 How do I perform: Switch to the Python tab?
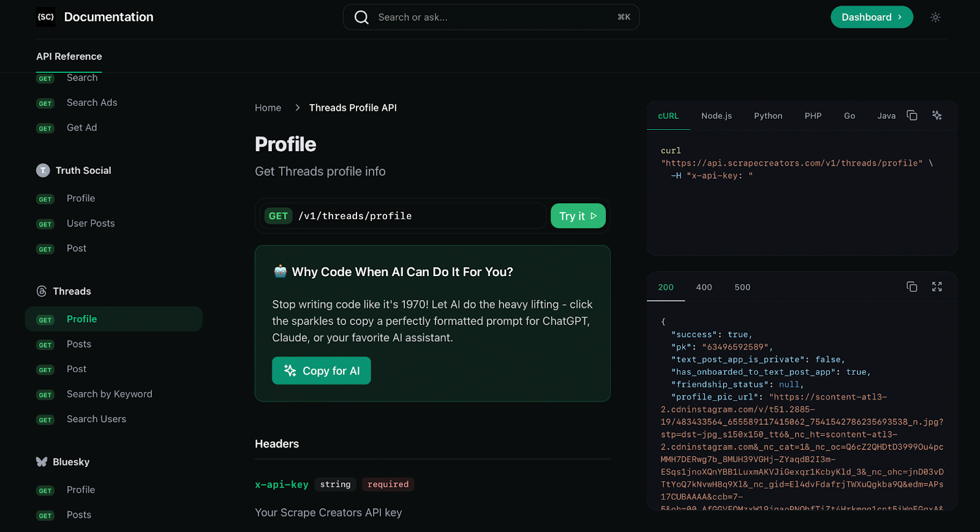(x=768, y=116)
